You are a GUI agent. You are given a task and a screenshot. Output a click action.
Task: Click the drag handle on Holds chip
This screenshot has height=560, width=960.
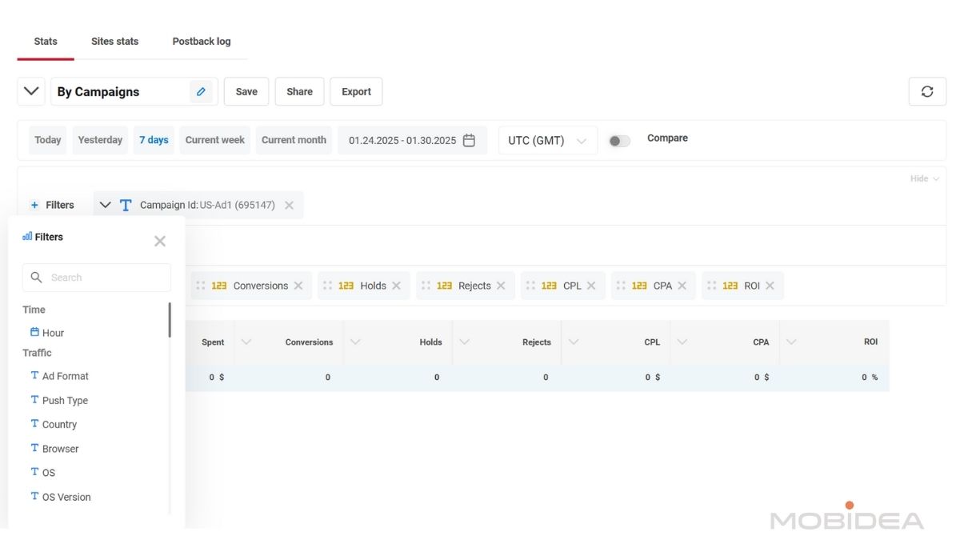[327, 286]
